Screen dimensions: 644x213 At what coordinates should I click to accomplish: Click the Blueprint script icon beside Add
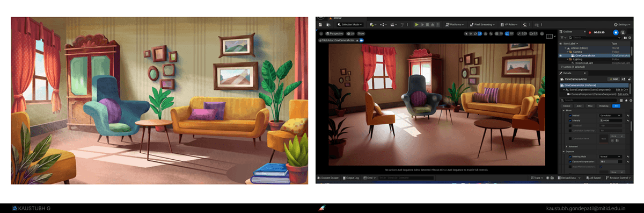click(x=623, y=79)
